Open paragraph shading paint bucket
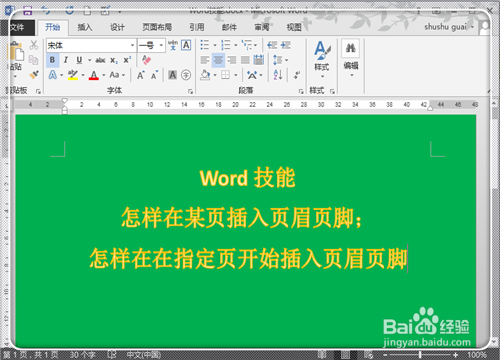500x360 pixels. pos(205,75)
